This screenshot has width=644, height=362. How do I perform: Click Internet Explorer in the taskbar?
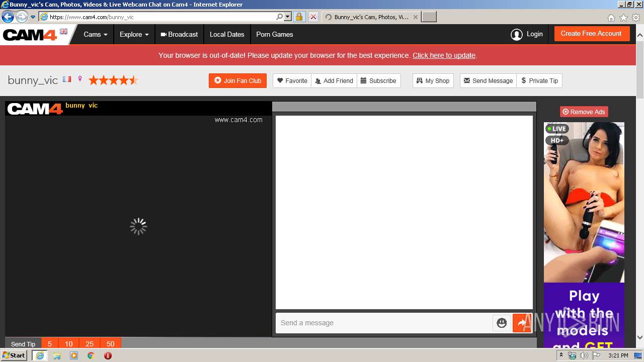coord(40,355)
